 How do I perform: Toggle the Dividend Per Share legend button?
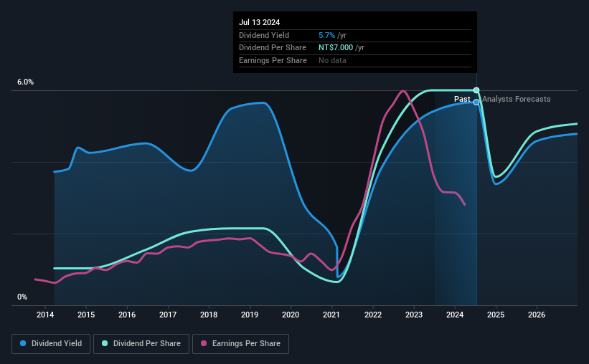pos(141,344)
